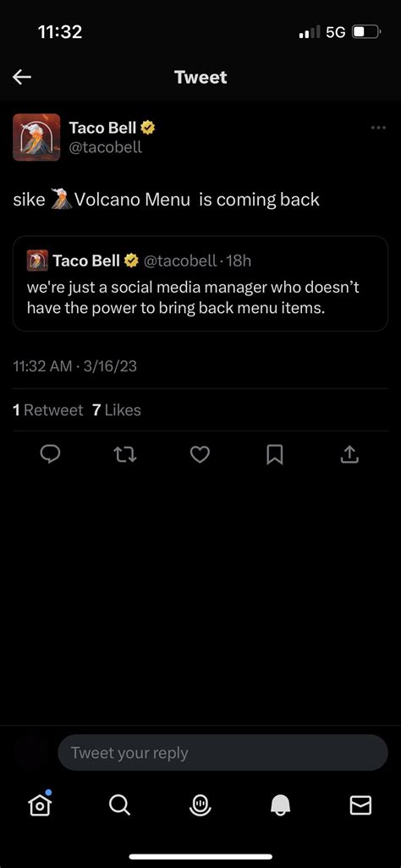The height and width of the screenshot is (868, 401).
Task: Tap the @tacobell handle under the name
Action: click(105, 147)
